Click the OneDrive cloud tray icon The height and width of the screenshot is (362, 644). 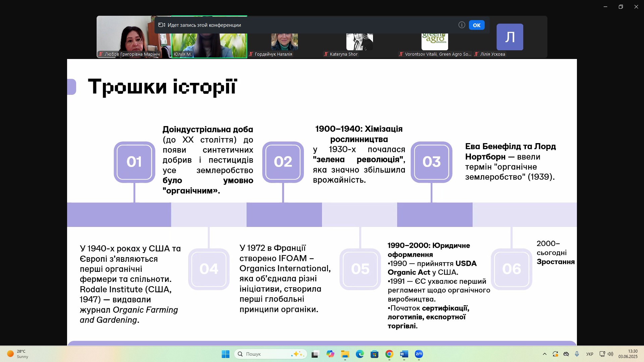point(566,354)
